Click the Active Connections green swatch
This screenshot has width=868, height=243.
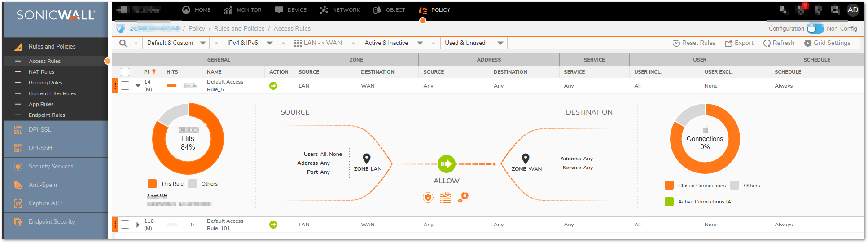(x=669, y=202)
